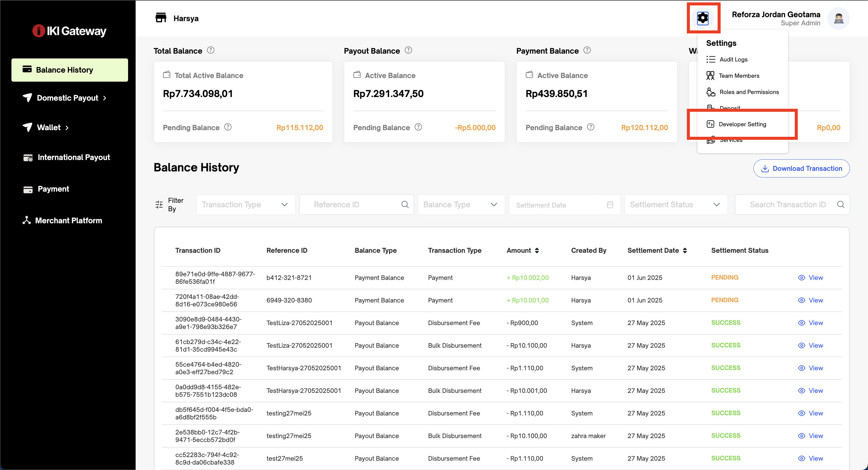The image size is (868, 470).
Task: Click the Harsya store icon
Action: [161, 18]
